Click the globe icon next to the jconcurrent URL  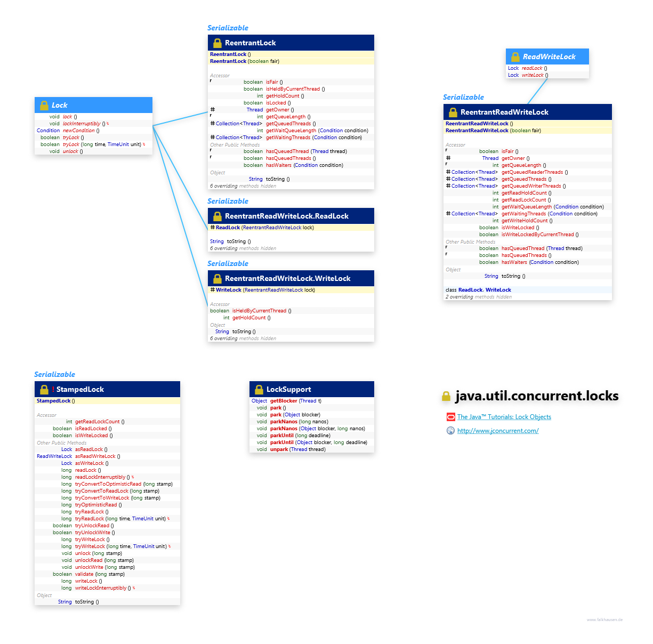click(450, 431)
